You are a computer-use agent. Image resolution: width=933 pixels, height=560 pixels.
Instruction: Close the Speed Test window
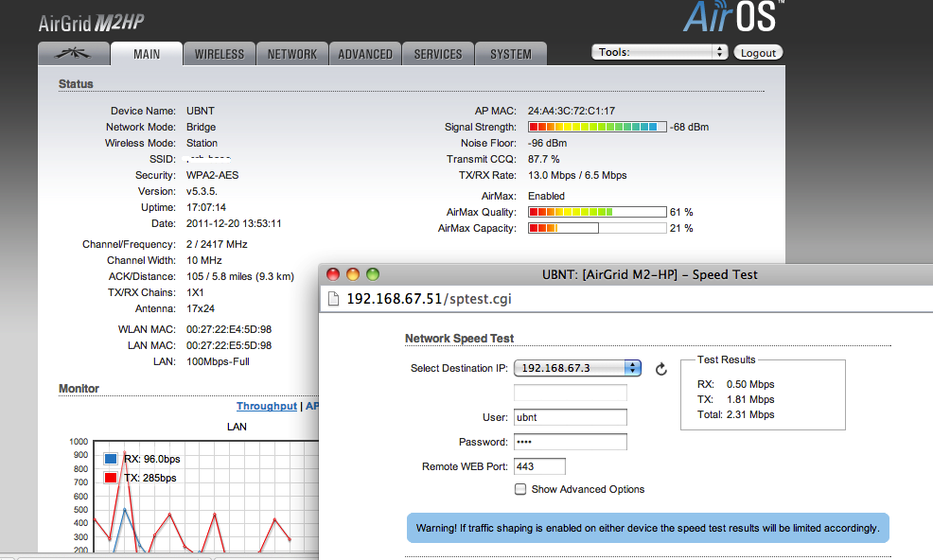[x=333, y=274]
